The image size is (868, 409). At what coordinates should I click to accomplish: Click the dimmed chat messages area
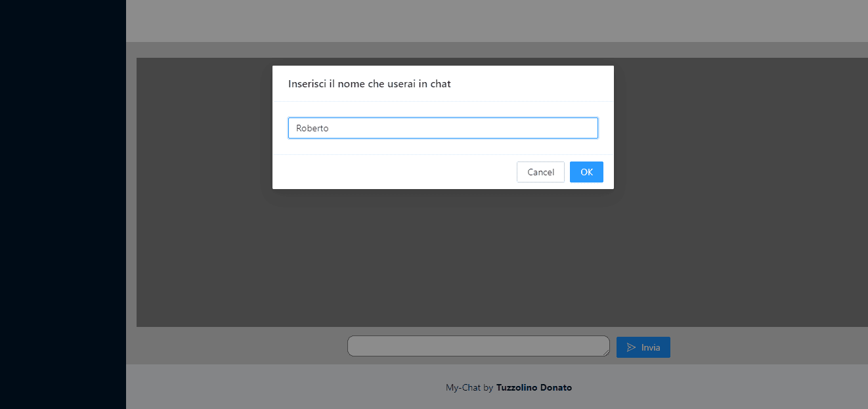(499, 263)
